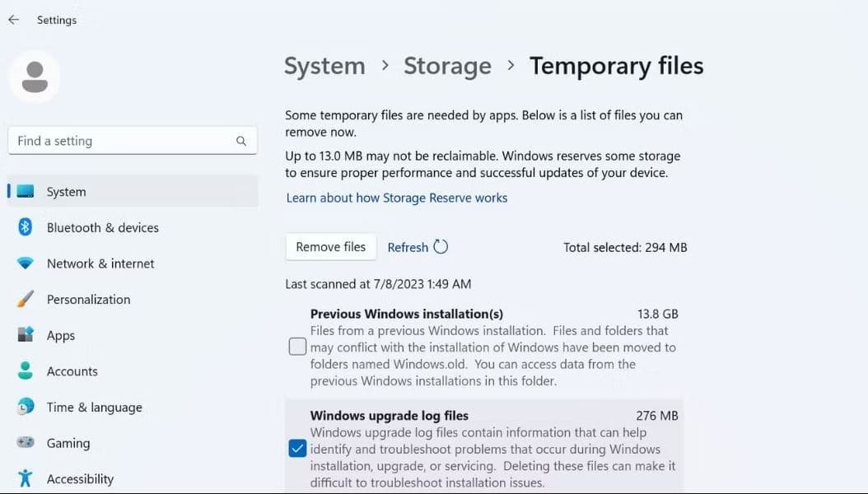The height and width of the screenshot is (494, 868).
Task: Open Time & language settings
Action: click(94, 408)
